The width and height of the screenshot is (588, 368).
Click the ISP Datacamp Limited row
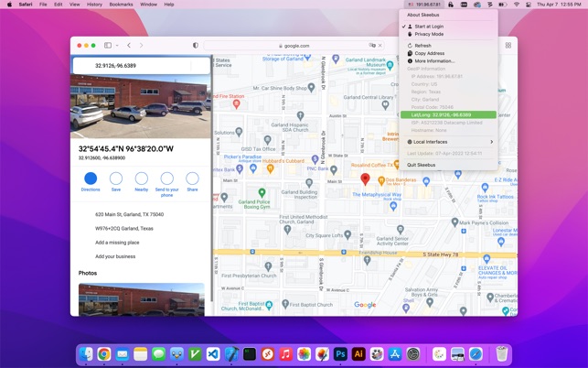[x=448, y=123]
